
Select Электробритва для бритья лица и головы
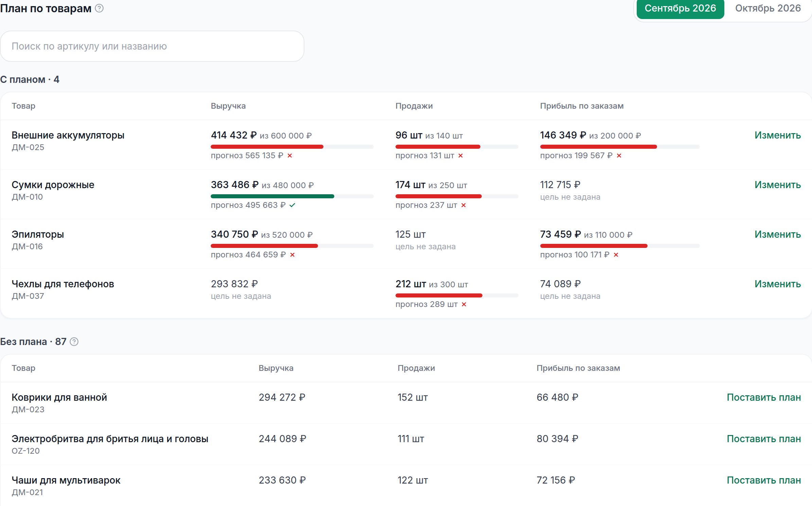point(110,439)
